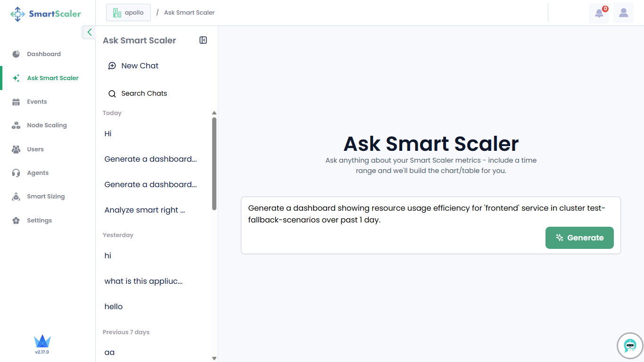Click the Dashboard pie chart icon
This screenshot has height=362, width=644.
pos(16,54)
